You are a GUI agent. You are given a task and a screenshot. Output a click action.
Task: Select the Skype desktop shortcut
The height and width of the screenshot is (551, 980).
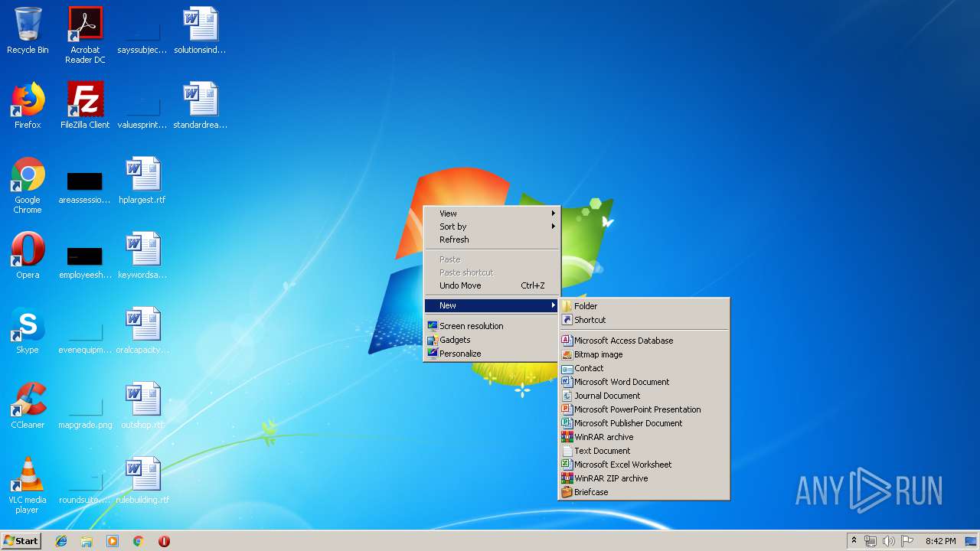tap(28, 331)
